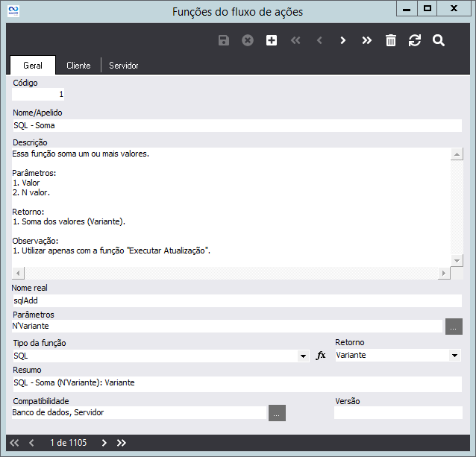Go to next record in top toolbar
The height and width of the screenshot is (457, 476).
(343, 40)
